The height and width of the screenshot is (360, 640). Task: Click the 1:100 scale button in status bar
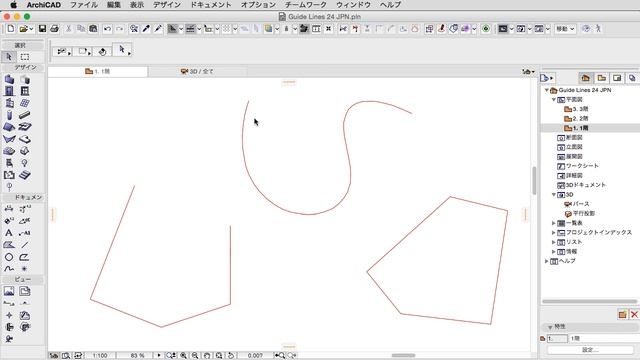coord(100,356)
